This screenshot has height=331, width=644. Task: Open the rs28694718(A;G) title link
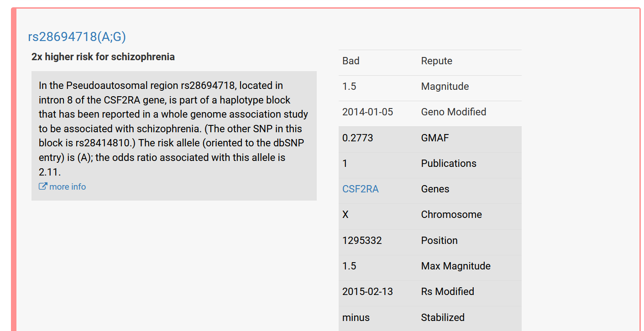(x=77, y=37)
